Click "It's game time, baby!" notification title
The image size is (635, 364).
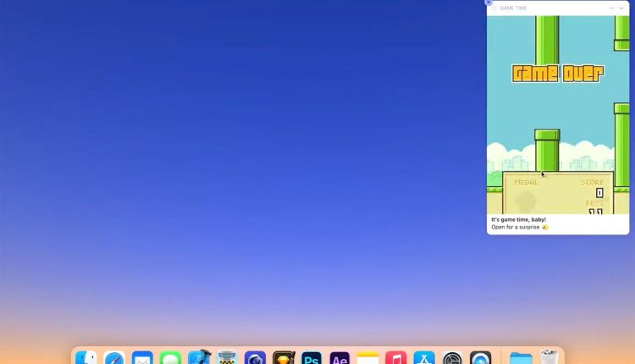tap(518, 219)
